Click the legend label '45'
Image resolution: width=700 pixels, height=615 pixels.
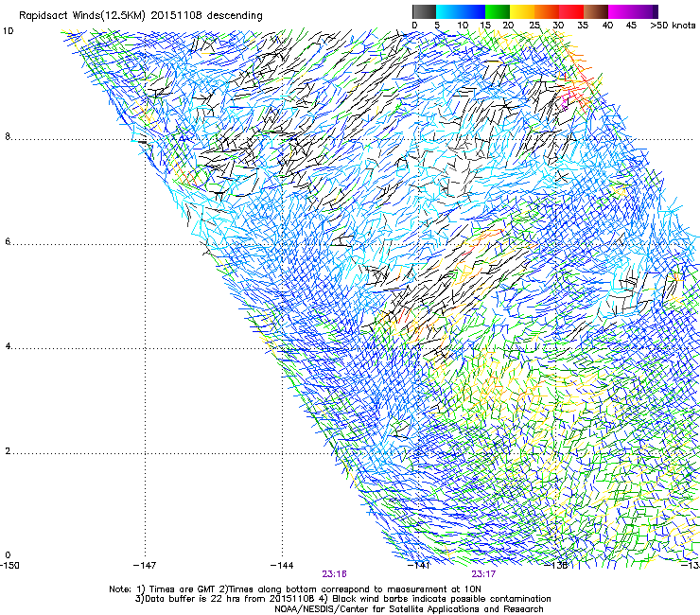point(631,26)
